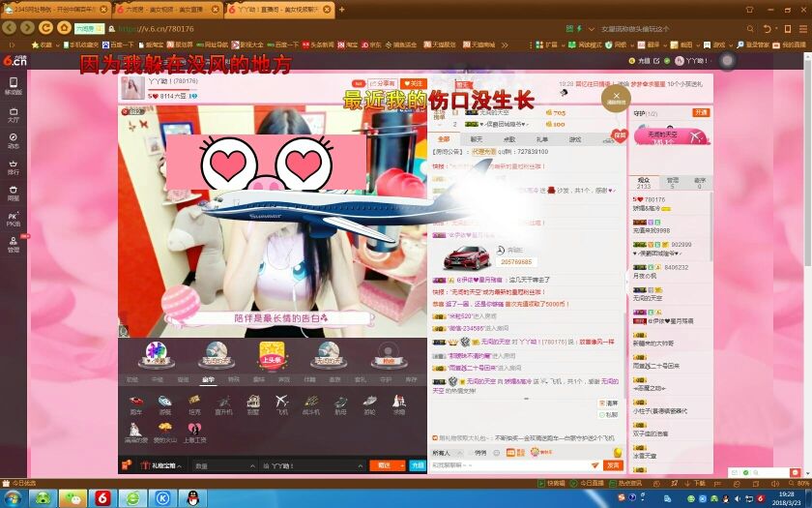Open the 大厅 lobby in left sidebar

coord(13,114)
